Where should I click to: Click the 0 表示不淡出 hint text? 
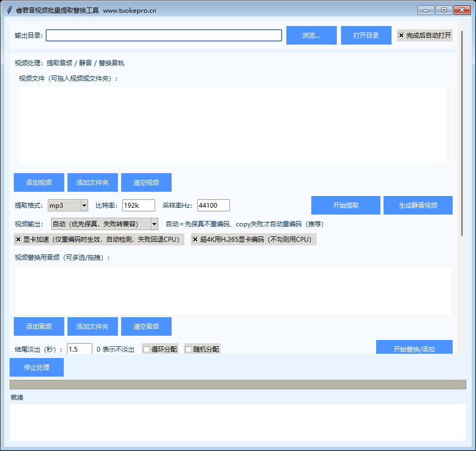coord(115,350)
